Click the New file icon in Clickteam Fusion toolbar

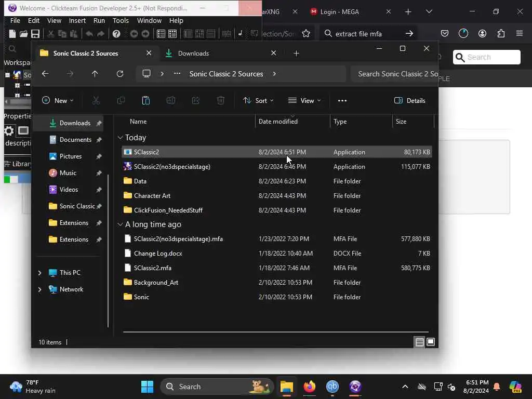12,34
